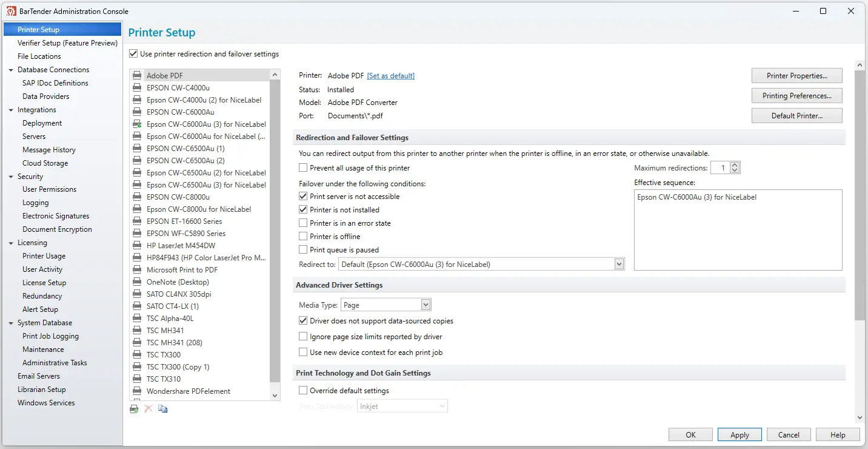This screenshot has width=868, height=449.
Task: Click the Cancel button
Action: pos(789,434)
